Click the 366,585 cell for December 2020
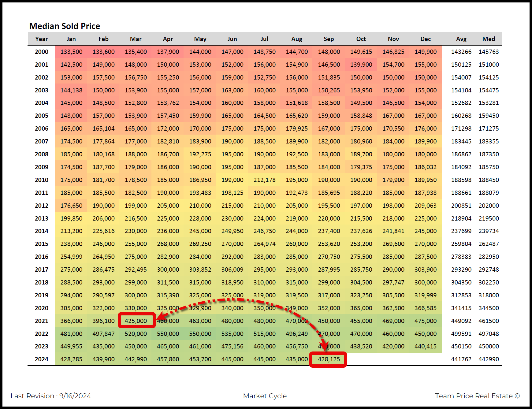The image size is (532, 409). 426,308
